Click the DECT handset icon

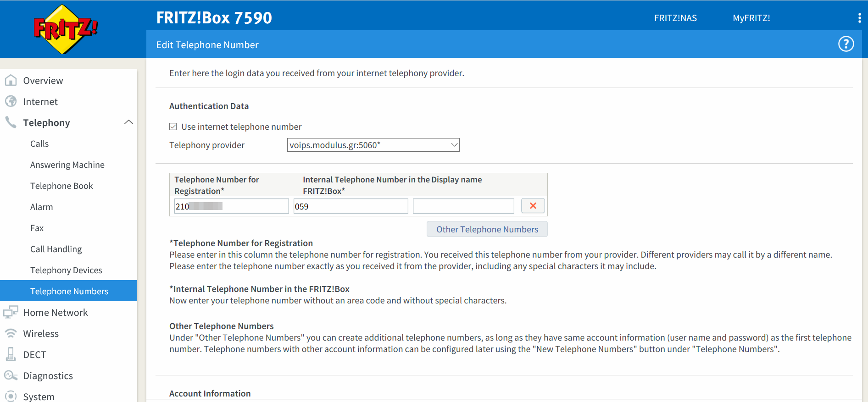pos(11,354)
